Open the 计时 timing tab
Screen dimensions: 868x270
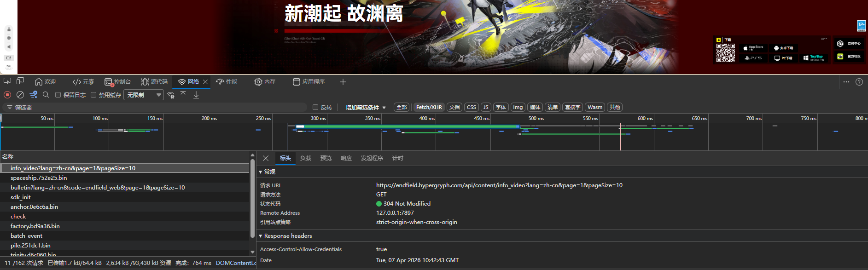tap(398, 158)
